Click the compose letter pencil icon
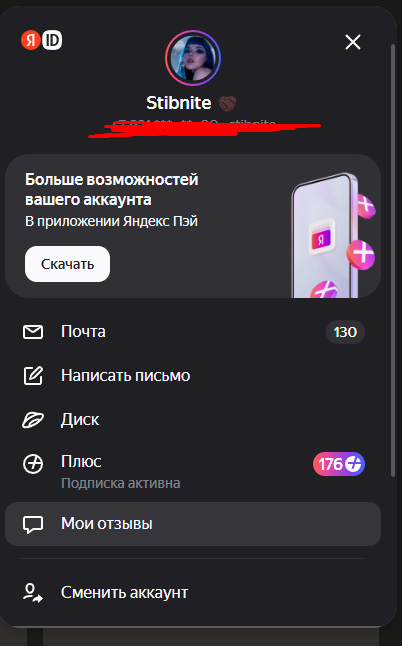 click(x=33, y=375)
